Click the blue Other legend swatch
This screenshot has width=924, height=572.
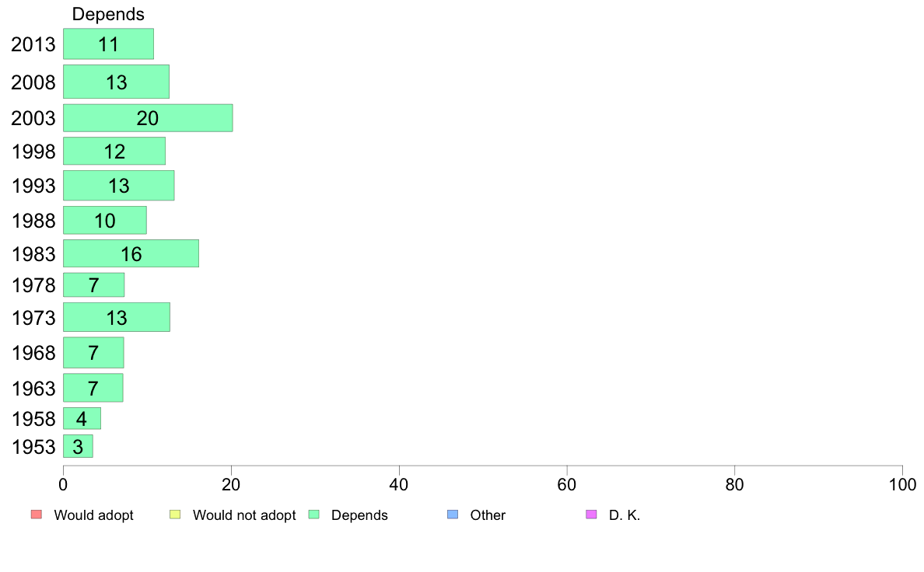[453, 514]
